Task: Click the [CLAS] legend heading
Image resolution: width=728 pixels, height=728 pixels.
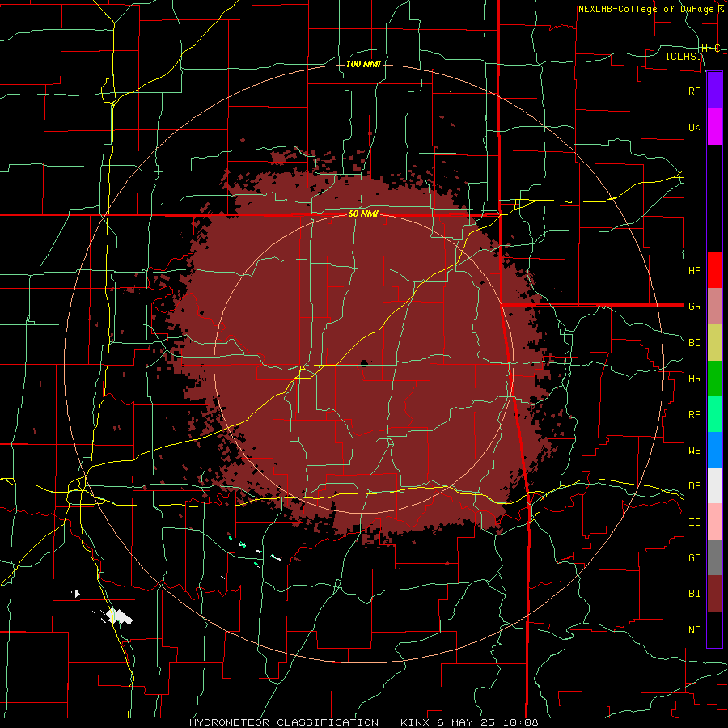Action: point(684,56)
